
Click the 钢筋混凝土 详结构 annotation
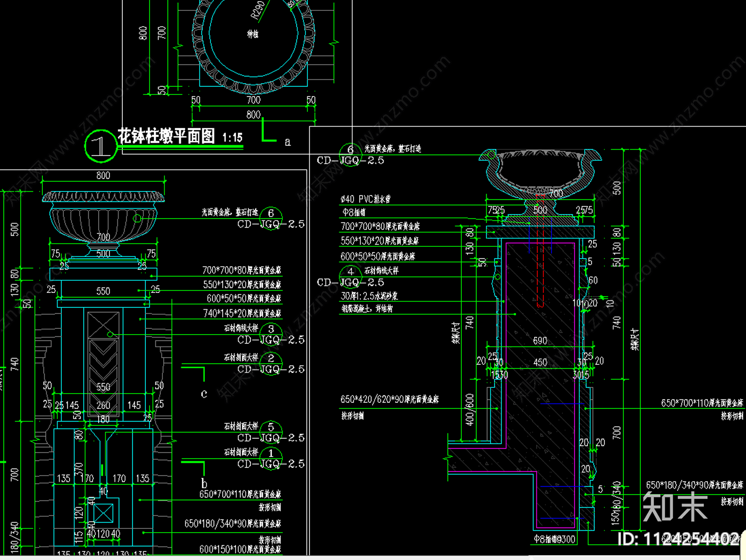tap(367, 308)
